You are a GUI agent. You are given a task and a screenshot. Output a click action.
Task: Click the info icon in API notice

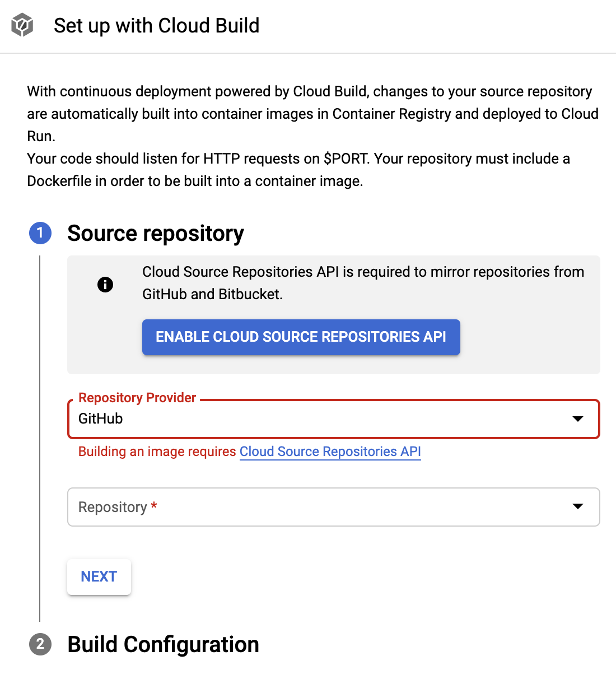click(105, 285)
